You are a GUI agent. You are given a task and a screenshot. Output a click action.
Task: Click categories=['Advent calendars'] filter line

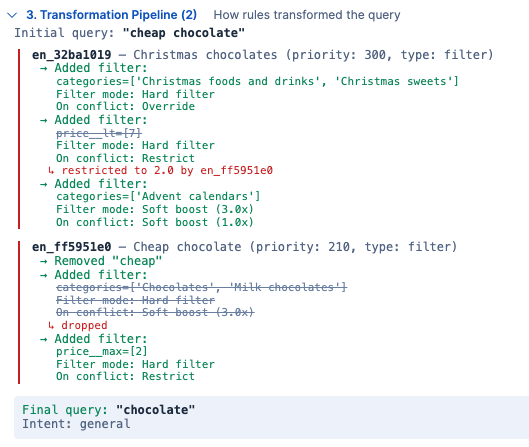pyautogui.click(x=158, y=196)
